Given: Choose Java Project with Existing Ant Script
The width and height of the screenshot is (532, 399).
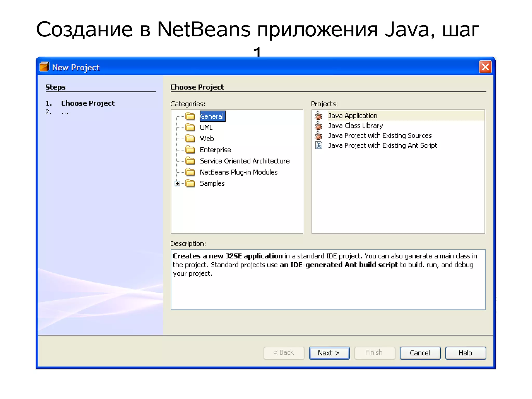Looking at the screenshot, I should pos(383,145).
